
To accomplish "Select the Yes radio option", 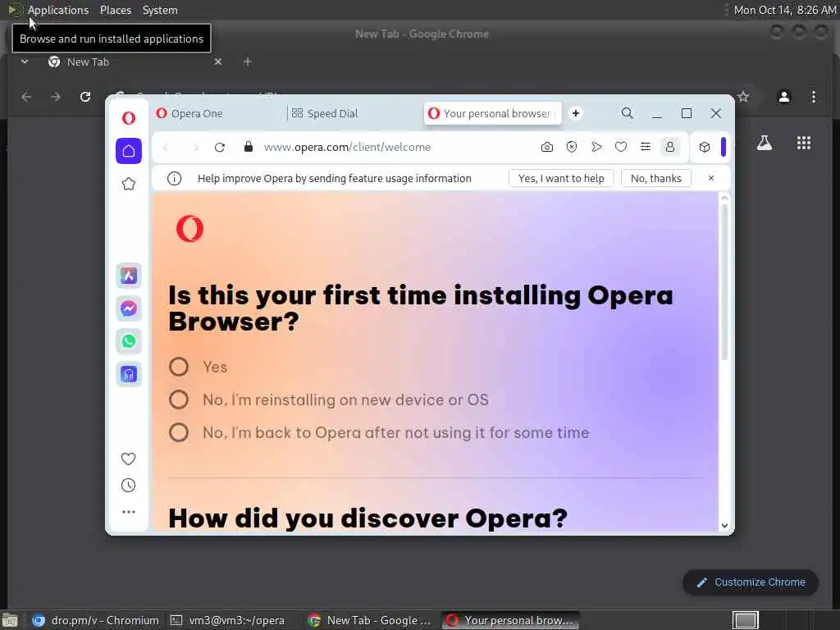I will click(179, 367).
